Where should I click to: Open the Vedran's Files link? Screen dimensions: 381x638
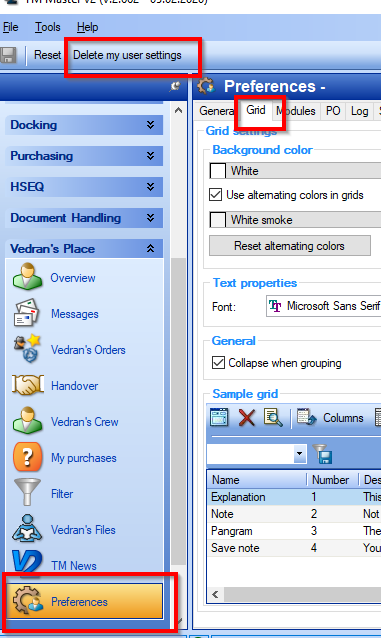(83, 530)
